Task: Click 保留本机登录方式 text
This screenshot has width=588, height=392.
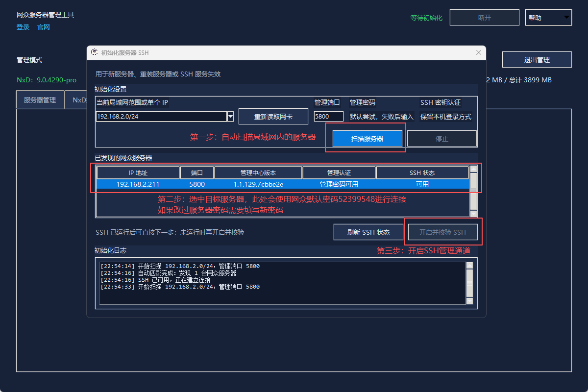Action: click(446, 117)
